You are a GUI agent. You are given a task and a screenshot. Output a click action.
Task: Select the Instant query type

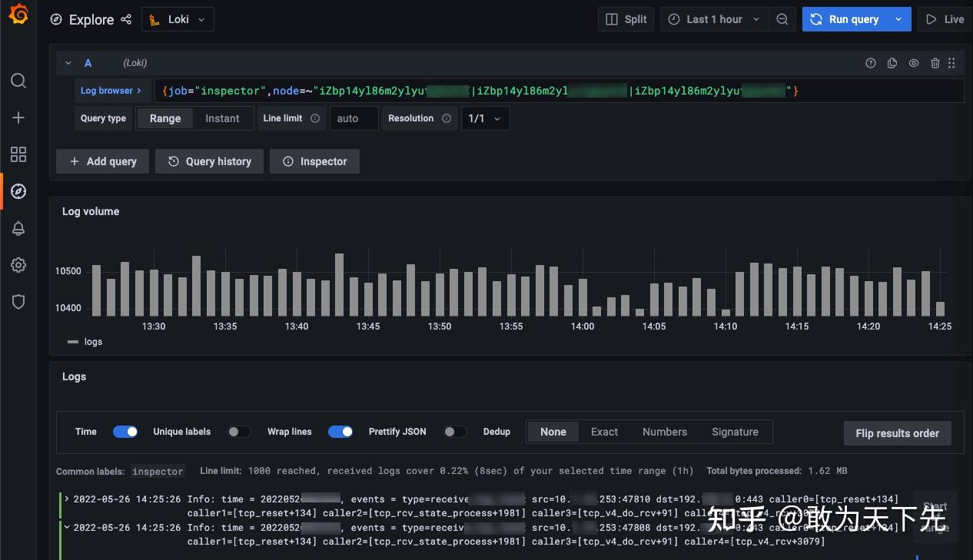tap(222, 118)
